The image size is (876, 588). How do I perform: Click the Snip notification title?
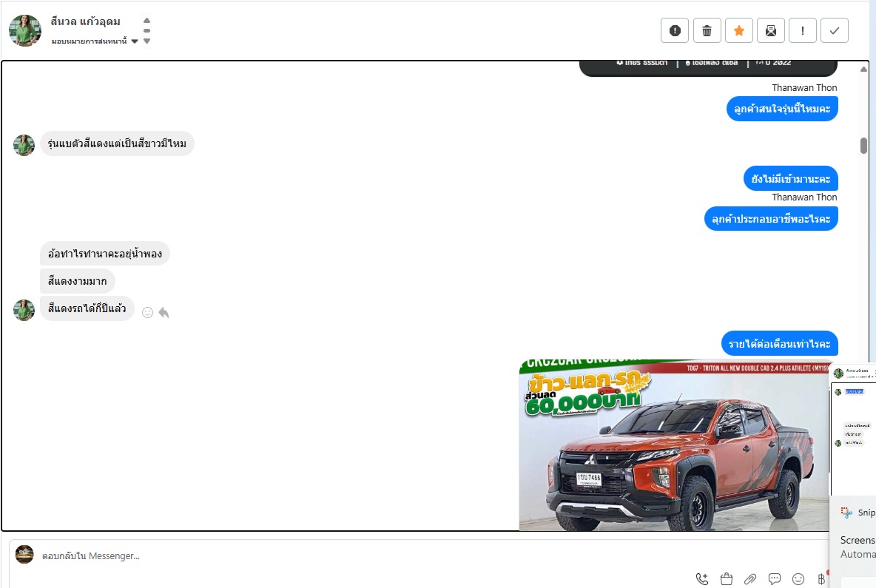click(x=866, y=512)
